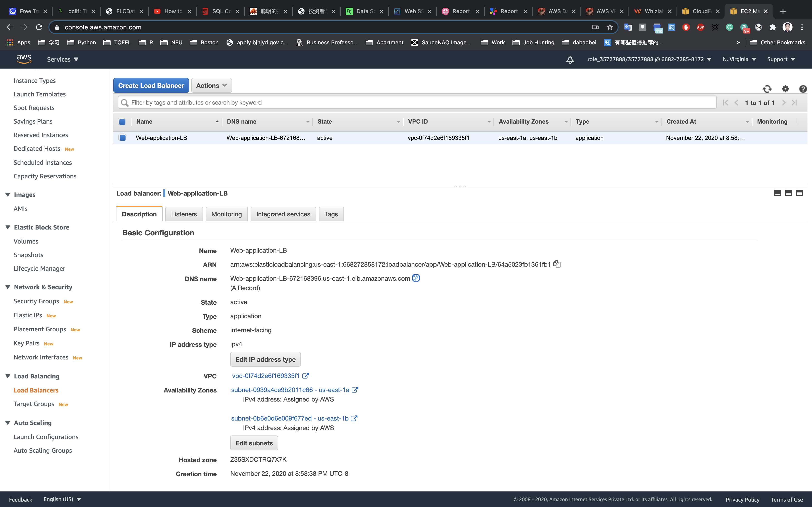Copy the DNS name using its icon
The image size is (812, 507).
pyautogui.click(x=416, y=278)
